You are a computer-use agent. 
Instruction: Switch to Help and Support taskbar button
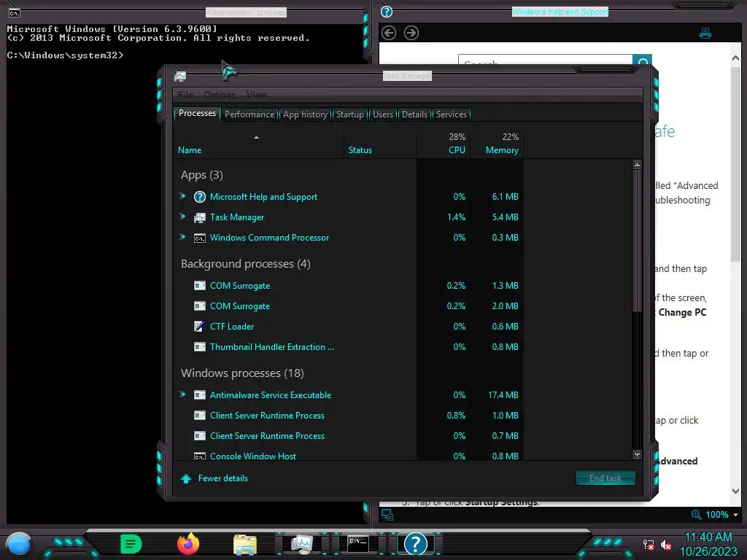click(415, 544)
